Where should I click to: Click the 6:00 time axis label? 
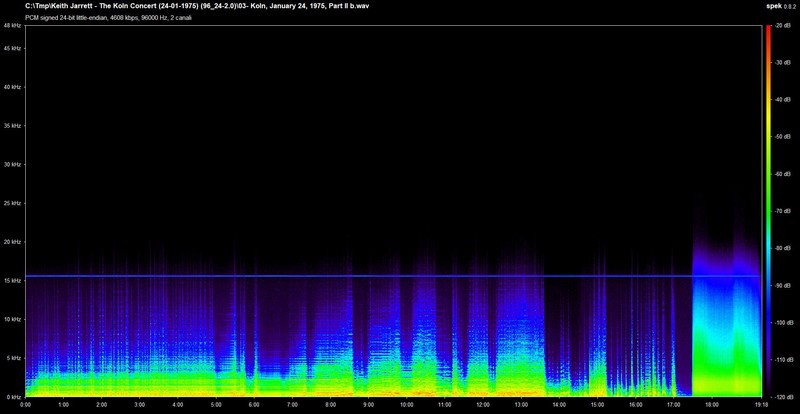pyautogui.click(x=255, y=404)
